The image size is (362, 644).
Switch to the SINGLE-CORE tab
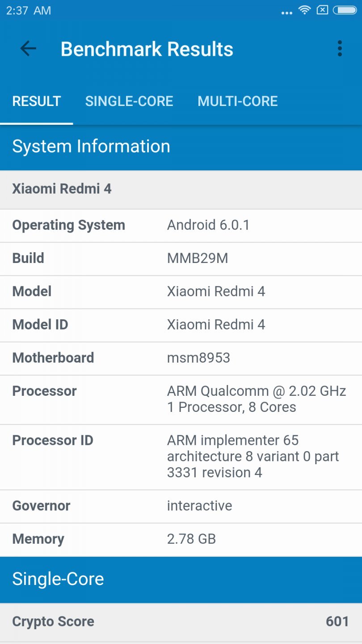[x=129, y=101]
